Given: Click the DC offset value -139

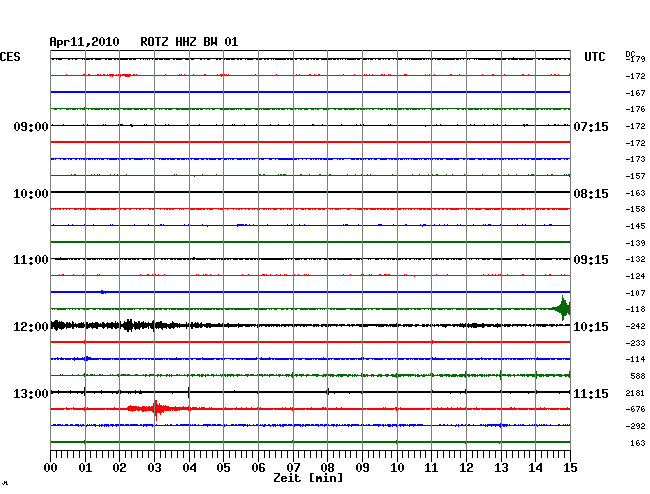Looking at the screenshot, I should [635, 243].
